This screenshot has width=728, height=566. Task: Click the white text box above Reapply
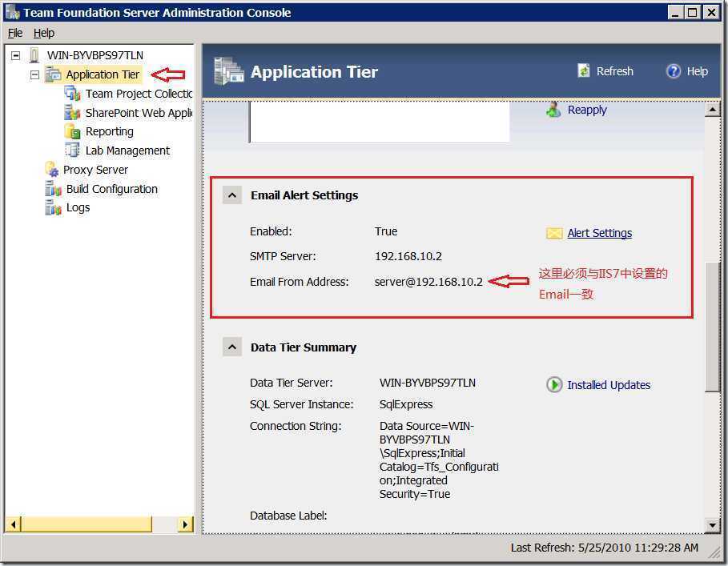click(380, 122)
